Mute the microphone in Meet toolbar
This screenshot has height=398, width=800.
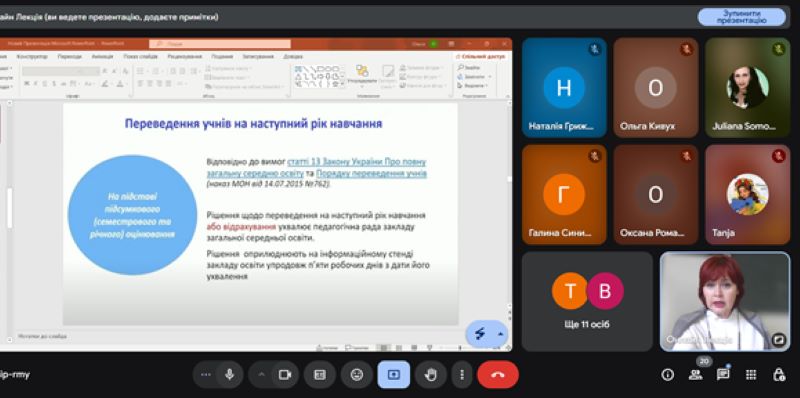pyautogui.click(x=230, y=375)
